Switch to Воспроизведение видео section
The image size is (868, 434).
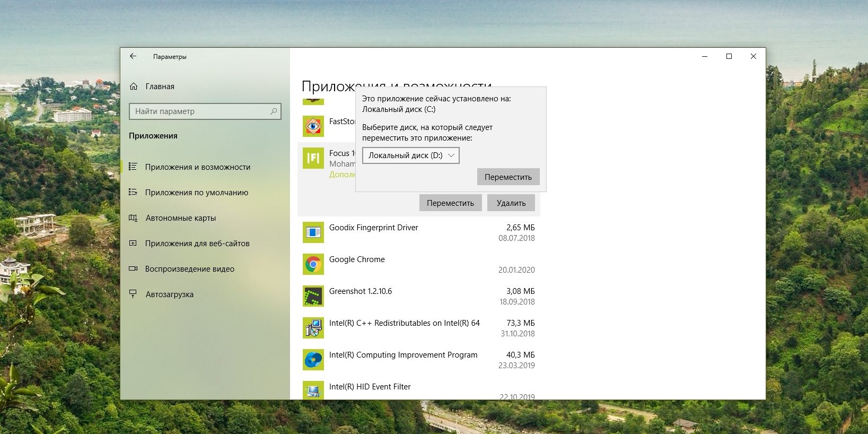(189, 269)
